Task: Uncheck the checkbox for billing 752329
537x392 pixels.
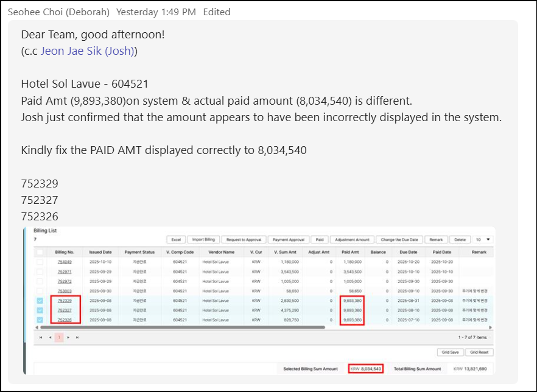Action: pos(40,301)
